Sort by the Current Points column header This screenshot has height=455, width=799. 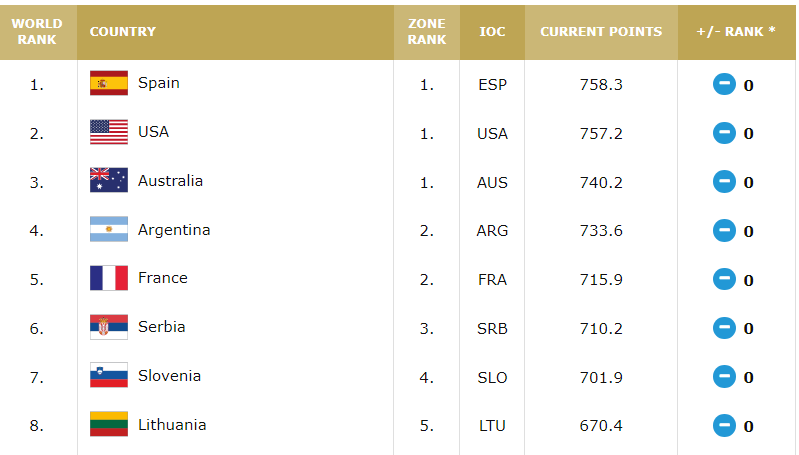tap(601, 32)
